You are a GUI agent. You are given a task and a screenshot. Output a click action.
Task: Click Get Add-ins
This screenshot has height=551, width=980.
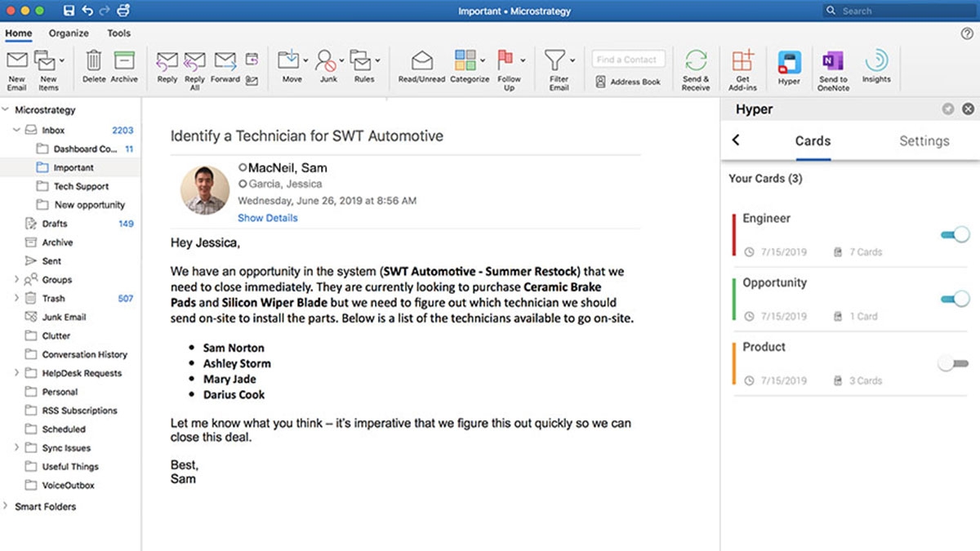(x=742, y=68)
